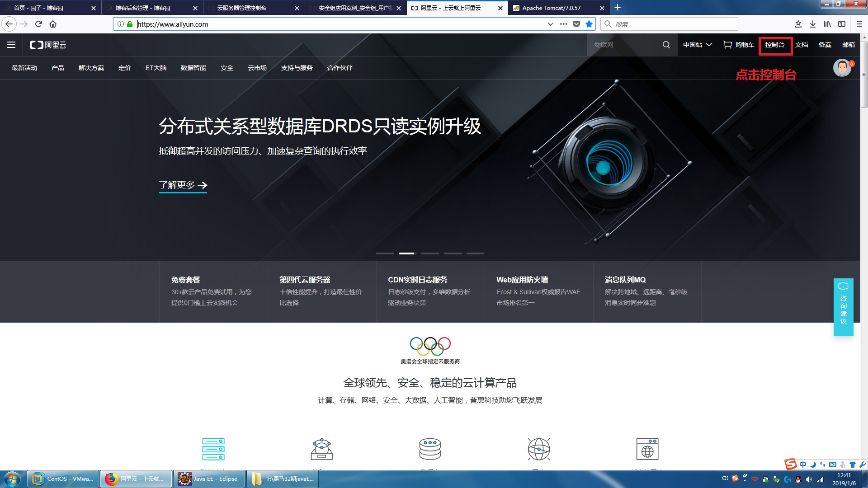Click the taskbar volume icon
The width and height of the screenshot is (868, 488).
(x=809, y=479)
